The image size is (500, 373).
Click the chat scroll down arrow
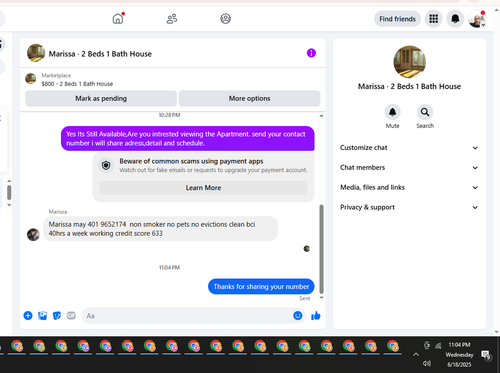pyautogui.click(x=321, y=297)
